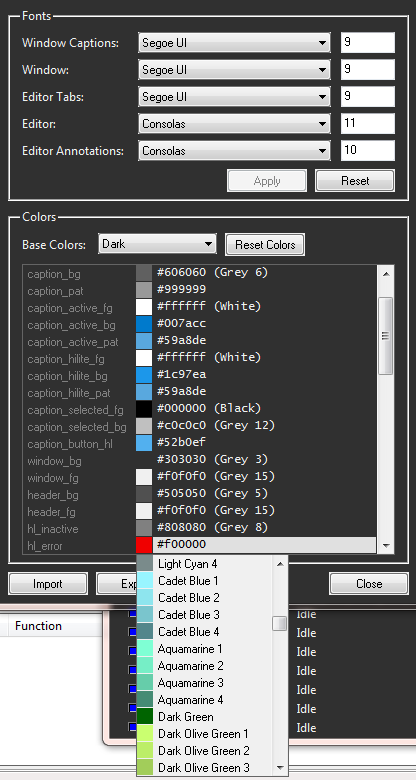Click the caption_pat color swatch
416x780 pixels.
point(144,290)
